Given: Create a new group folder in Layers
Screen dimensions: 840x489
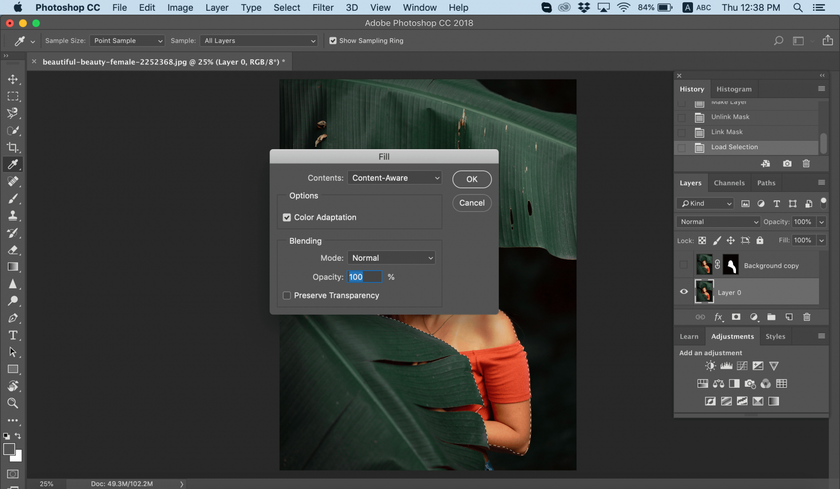Looking at the screenshot, I should click(771, 317).
